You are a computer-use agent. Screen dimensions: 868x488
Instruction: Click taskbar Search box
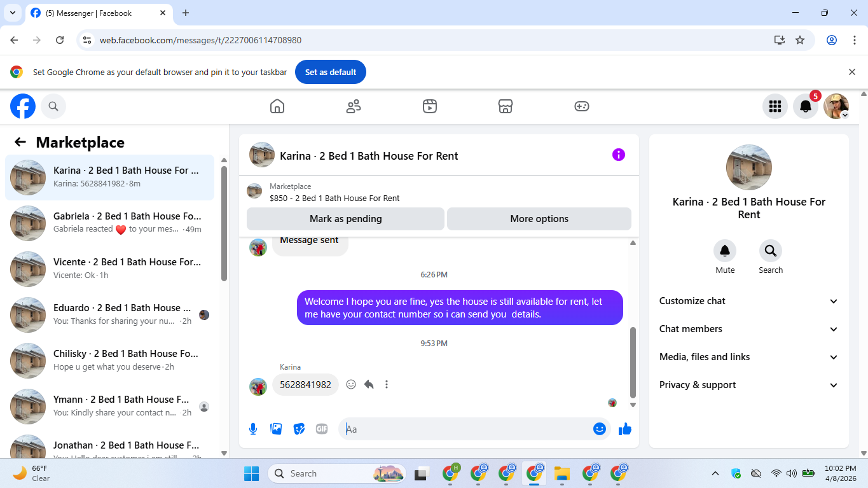pyautogui.click(x=337, y=473)
